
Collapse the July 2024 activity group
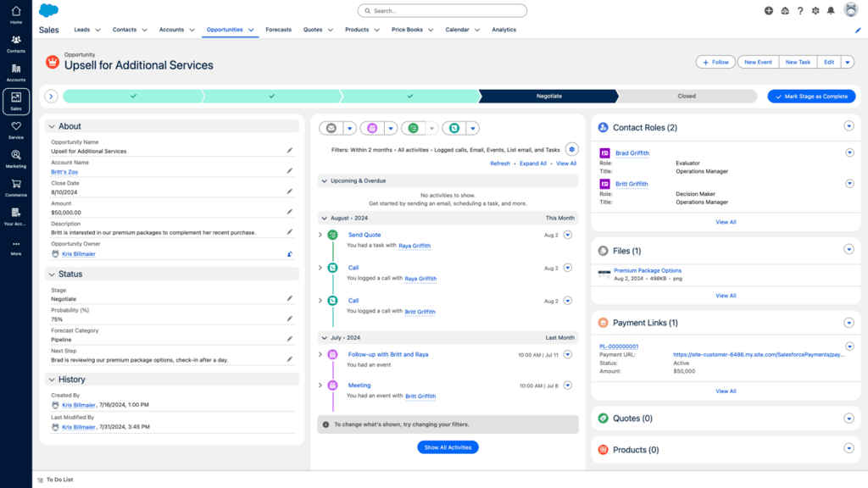point(325,337)
